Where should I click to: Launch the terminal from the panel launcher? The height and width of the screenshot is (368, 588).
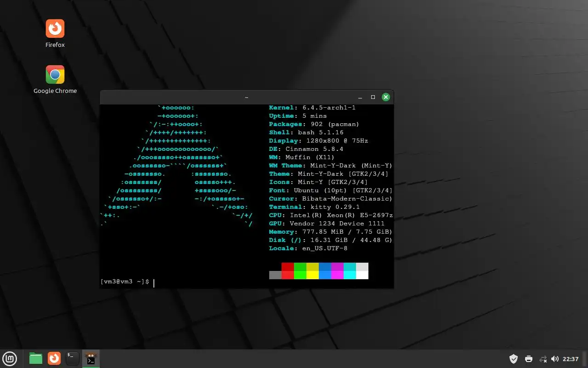(x=73, y=358)
